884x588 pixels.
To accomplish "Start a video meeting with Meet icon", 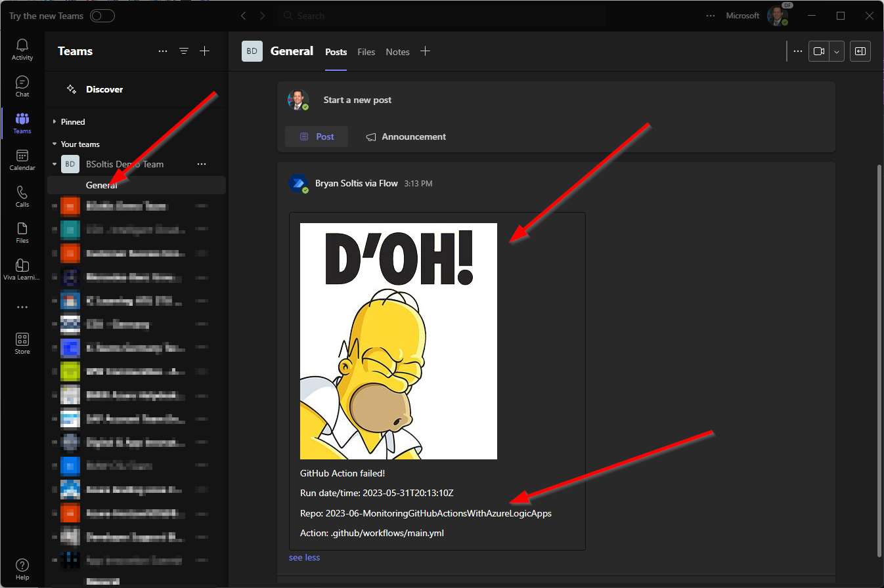I will [818, 51].
